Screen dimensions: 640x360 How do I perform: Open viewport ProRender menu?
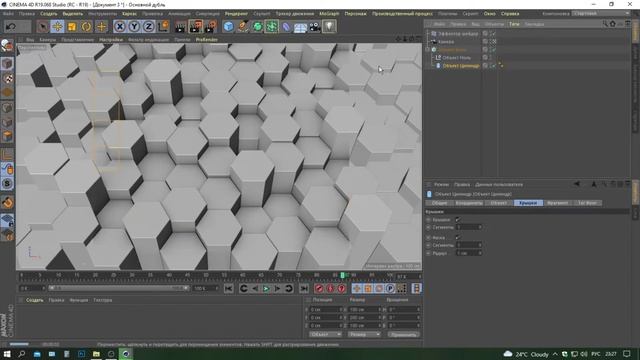[207, 40]
